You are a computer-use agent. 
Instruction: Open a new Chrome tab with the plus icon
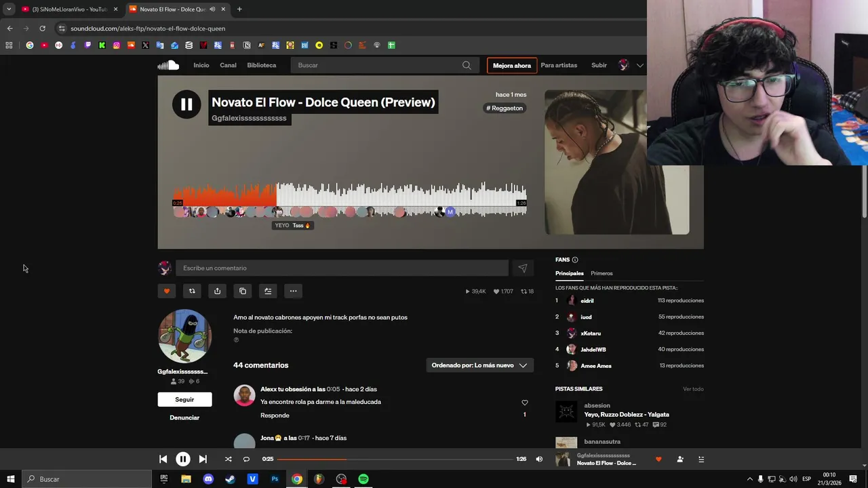pyautogui.click(x=239, y=9)
